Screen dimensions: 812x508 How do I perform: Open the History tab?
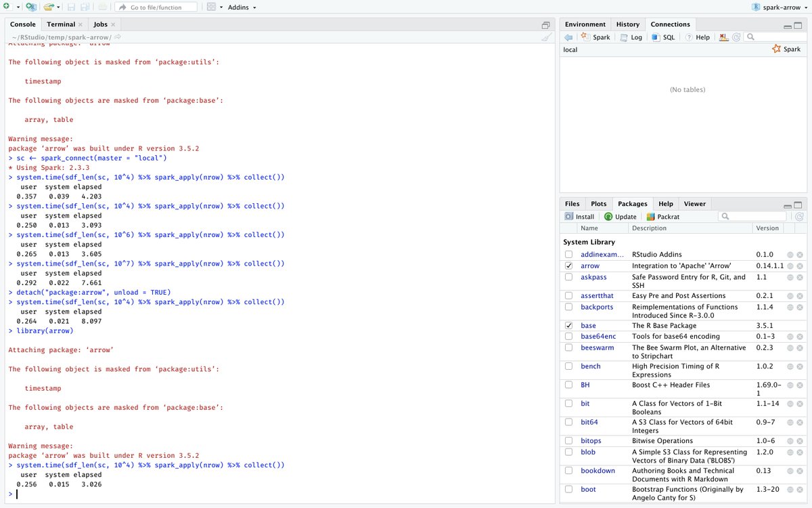coord(628,24)
